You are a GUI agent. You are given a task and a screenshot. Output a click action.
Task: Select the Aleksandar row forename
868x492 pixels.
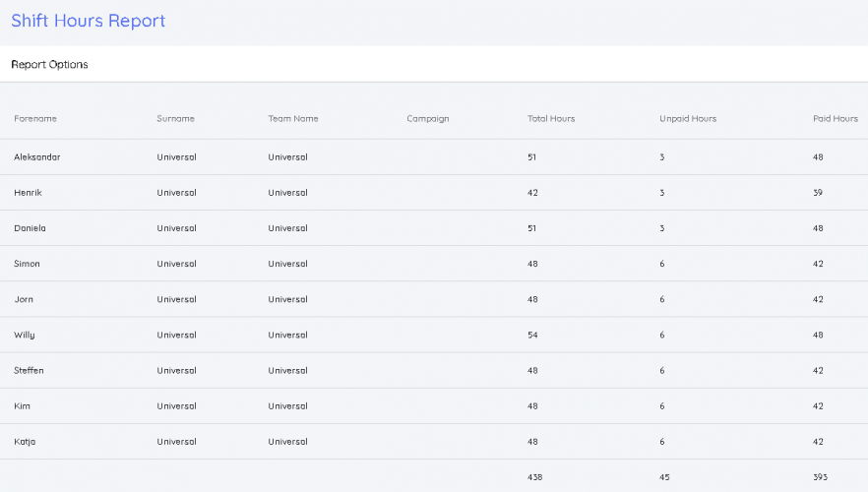(x=36, y=157)
